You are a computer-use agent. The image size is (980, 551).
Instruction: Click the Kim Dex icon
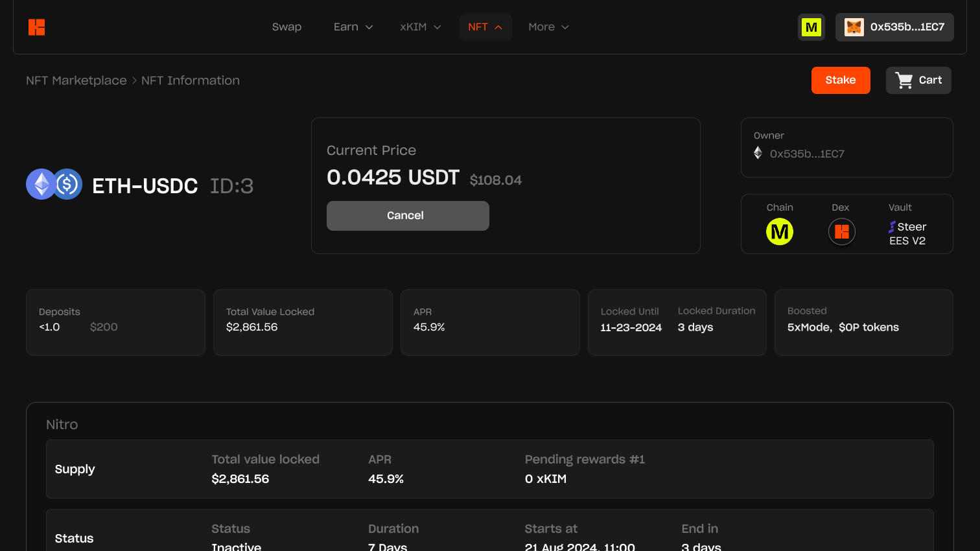(x=842, y=231)
